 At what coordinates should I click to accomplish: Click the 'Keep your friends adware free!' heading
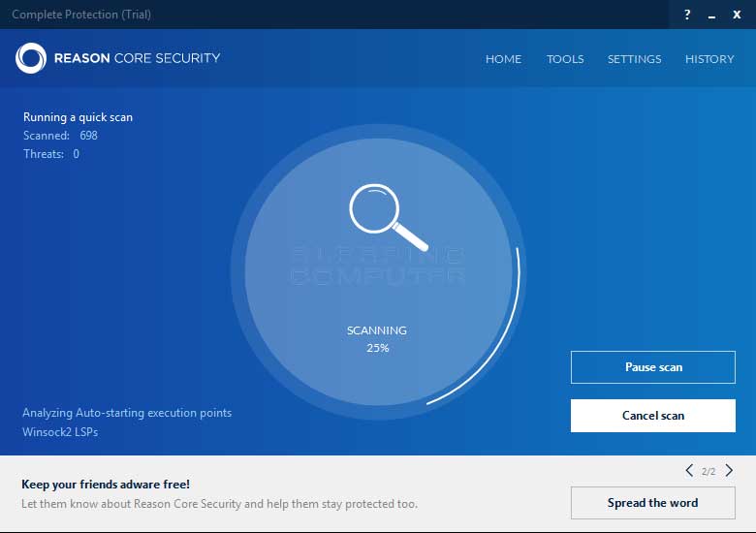(x=106, y=485)
